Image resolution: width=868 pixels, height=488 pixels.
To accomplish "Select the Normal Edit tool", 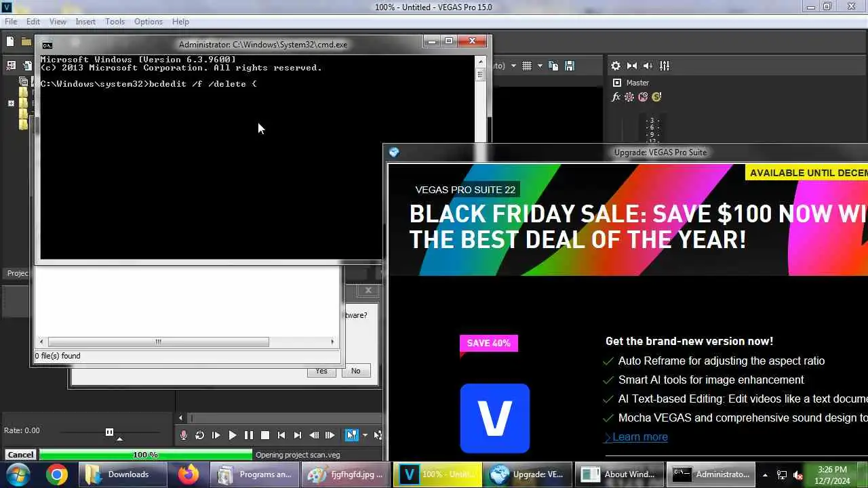I will click(351, 435).
